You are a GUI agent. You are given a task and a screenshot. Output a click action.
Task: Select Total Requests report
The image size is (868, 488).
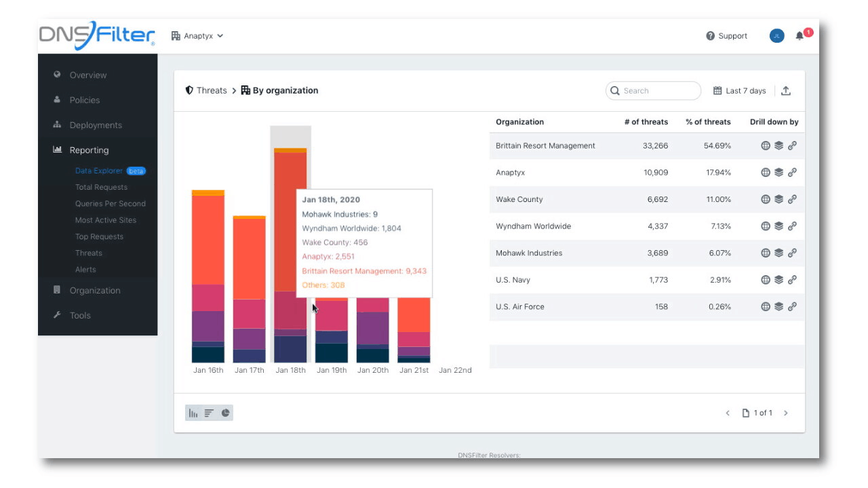pos(101,187)
